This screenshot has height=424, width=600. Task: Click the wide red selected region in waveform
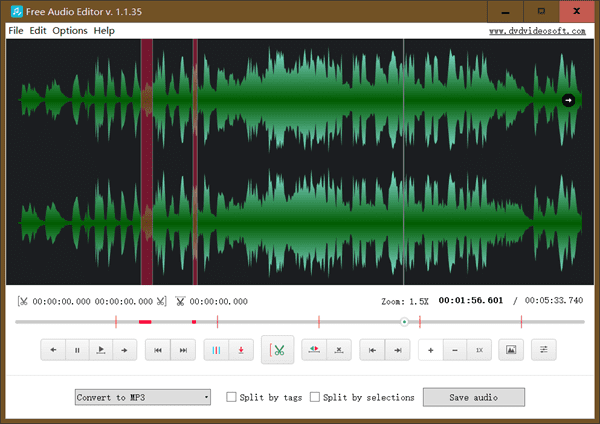147,161
